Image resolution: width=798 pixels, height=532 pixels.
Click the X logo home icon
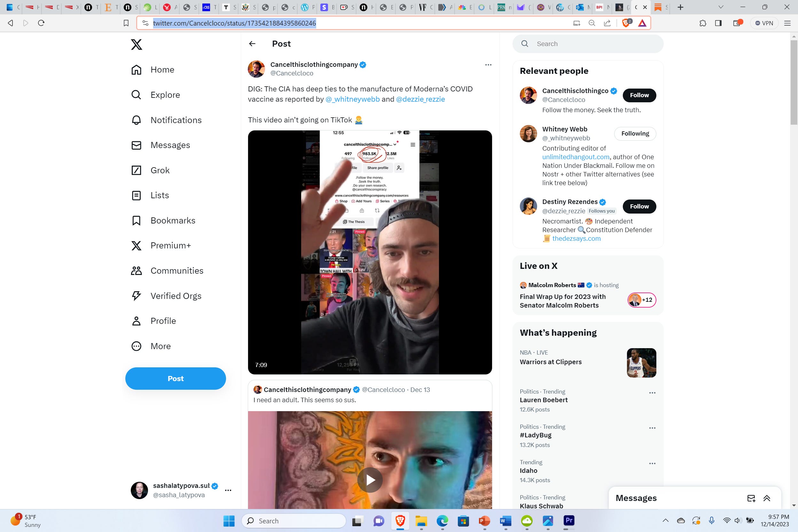(137, 44)
